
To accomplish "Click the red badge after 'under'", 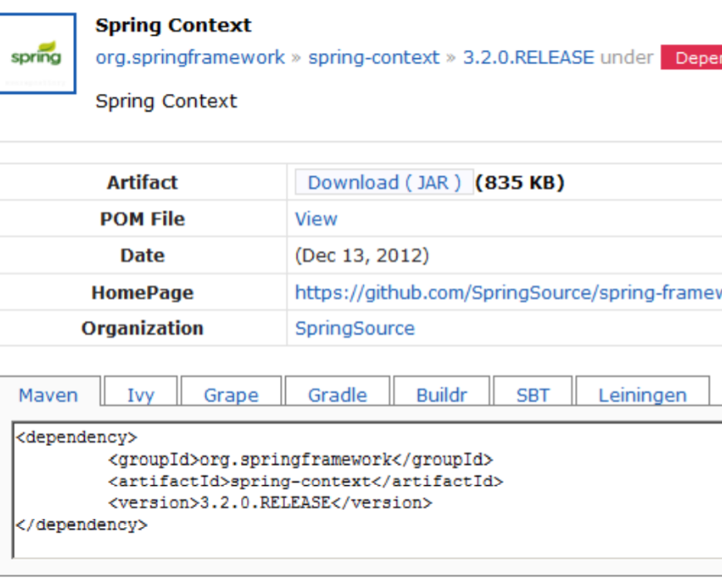I will pyautogui.click(x=693, y=58).
